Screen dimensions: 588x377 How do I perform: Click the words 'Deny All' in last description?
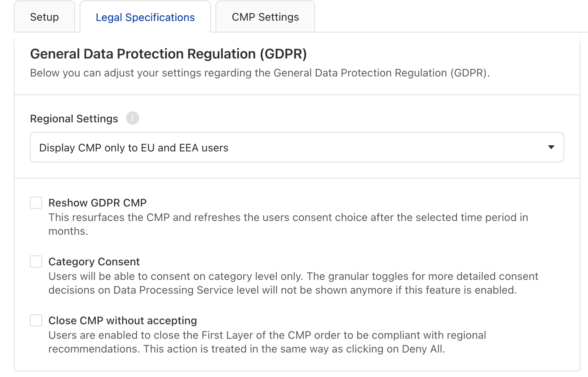(422, 349)
